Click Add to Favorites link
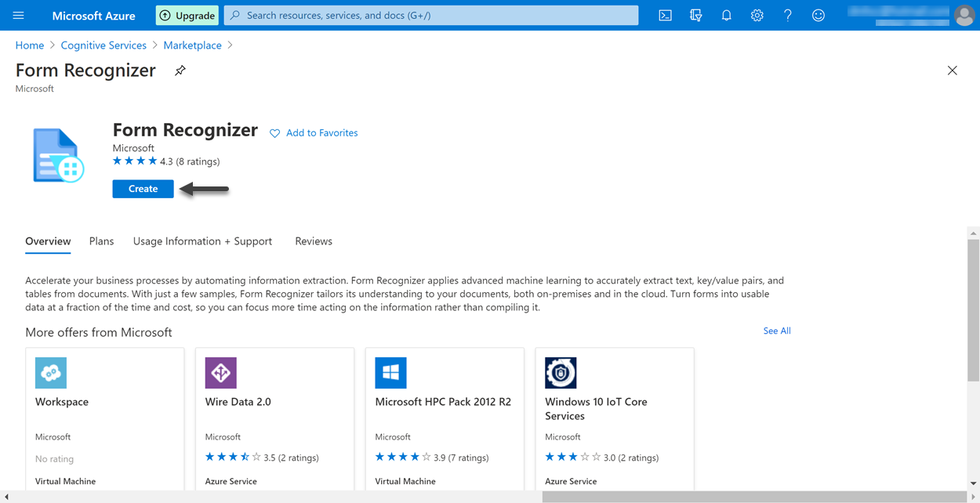Image resolution: width=980 pixels, height=503 pixels. pos(321,133)
